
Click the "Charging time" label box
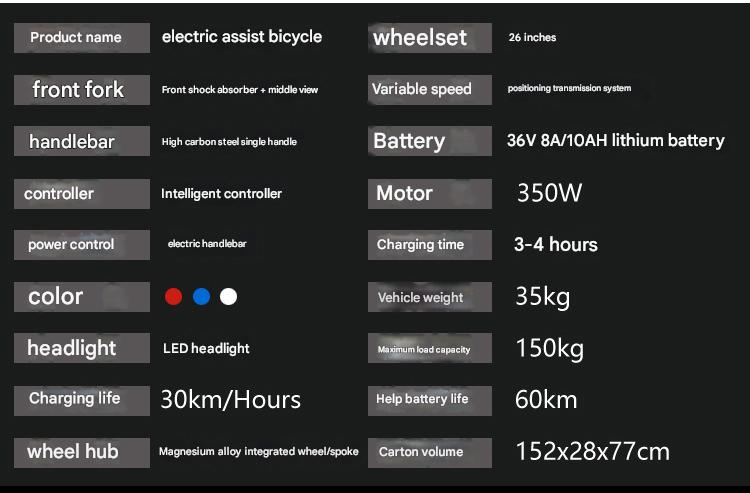[x=430, y=245]
